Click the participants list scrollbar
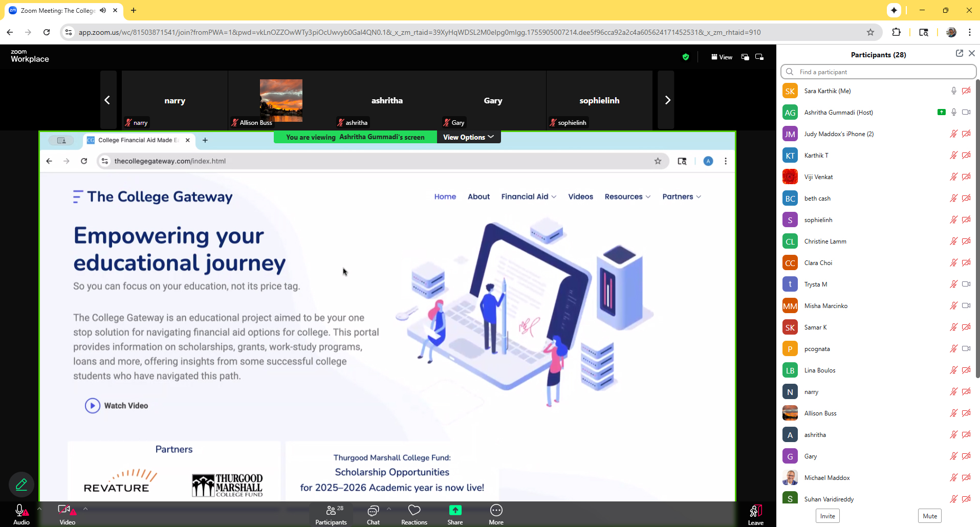 [x=977, y=230]
